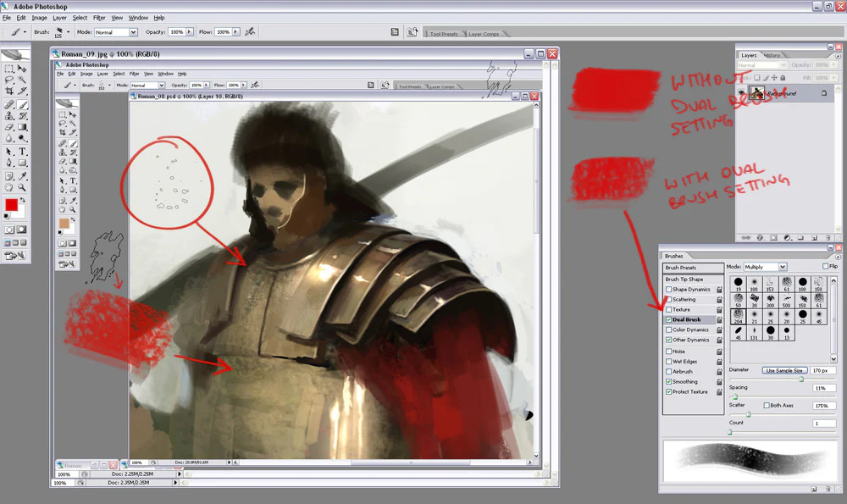Open the Tool Presets tab in palette well
Viewport: 847px width, 504px height.
(x=444, y=34)
